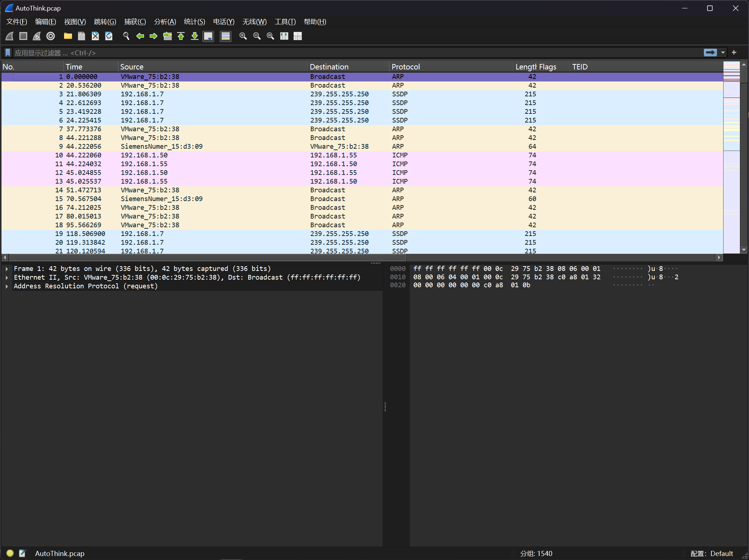
Task: Click the 配置: Default profile status
Action: [x=712, y=553]
